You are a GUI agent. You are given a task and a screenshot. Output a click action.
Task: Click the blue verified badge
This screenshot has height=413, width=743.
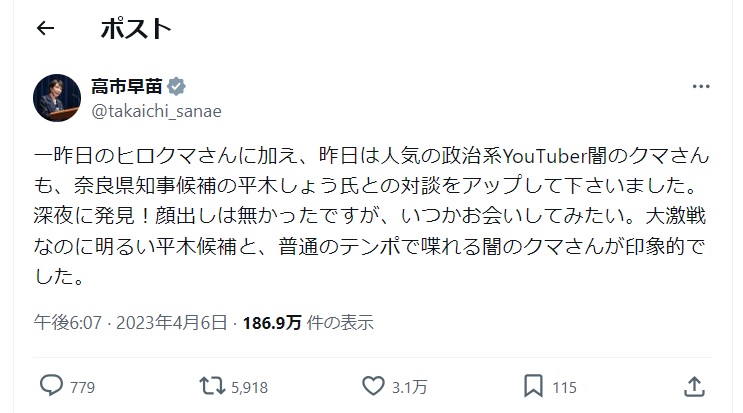point(176,87)
